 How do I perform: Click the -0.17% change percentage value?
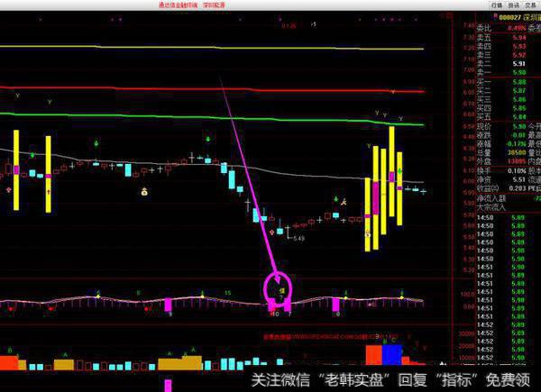click(x=516, y=144)
